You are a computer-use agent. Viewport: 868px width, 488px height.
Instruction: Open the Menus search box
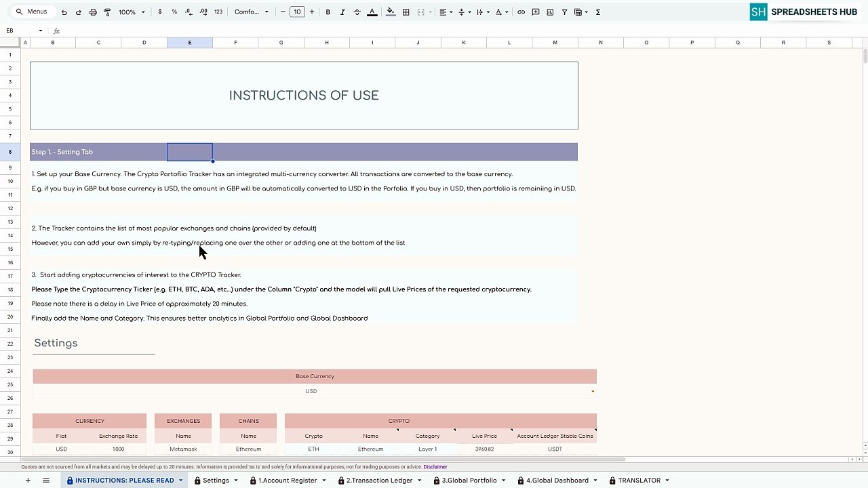point(32,12)
